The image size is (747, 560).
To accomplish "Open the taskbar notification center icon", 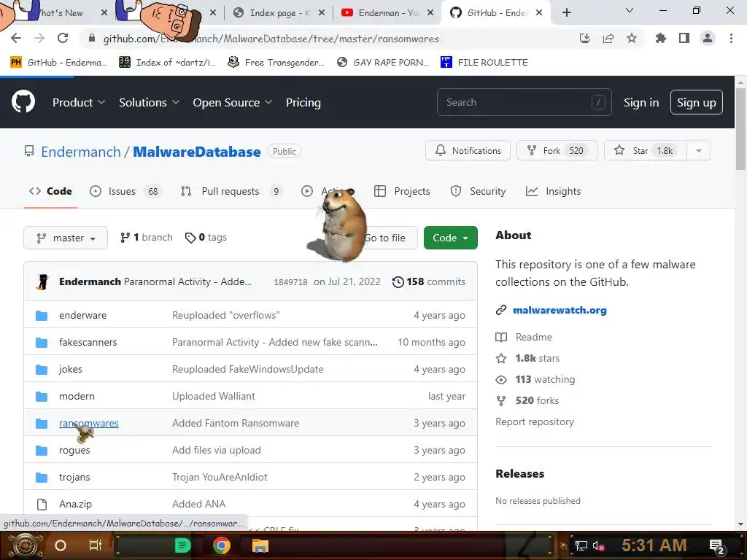I will coord(717,546).
